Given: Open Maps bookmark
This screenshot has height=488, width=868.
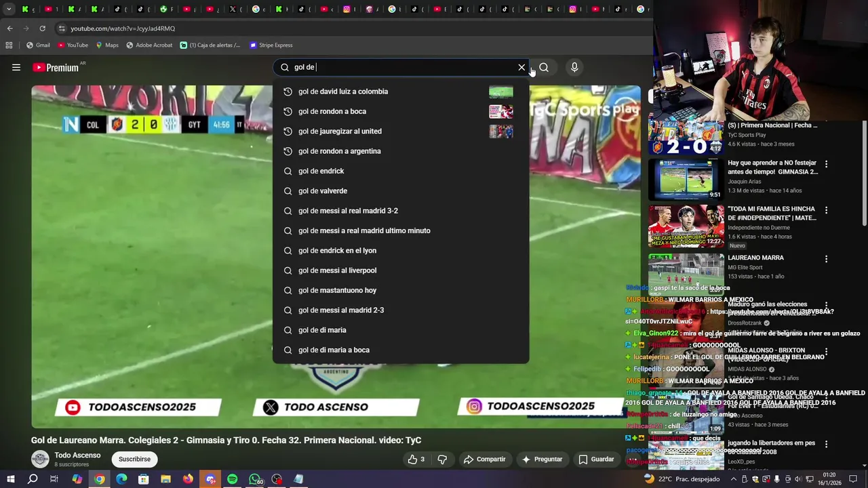Looking at the screenshot, I should click(x=107, y=45).
